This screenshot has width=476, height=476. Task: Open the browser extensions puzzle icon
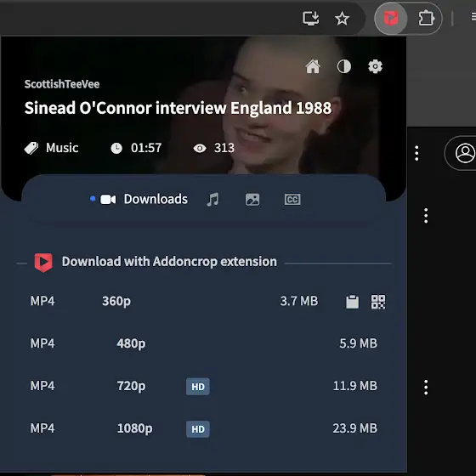pyautogui.click(x=426, y=19)
